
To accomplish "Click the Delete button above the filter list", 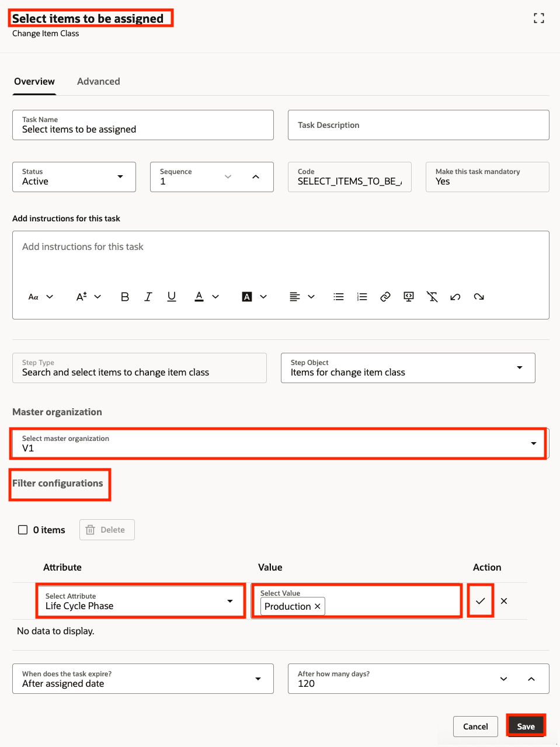I will [107, 529].
